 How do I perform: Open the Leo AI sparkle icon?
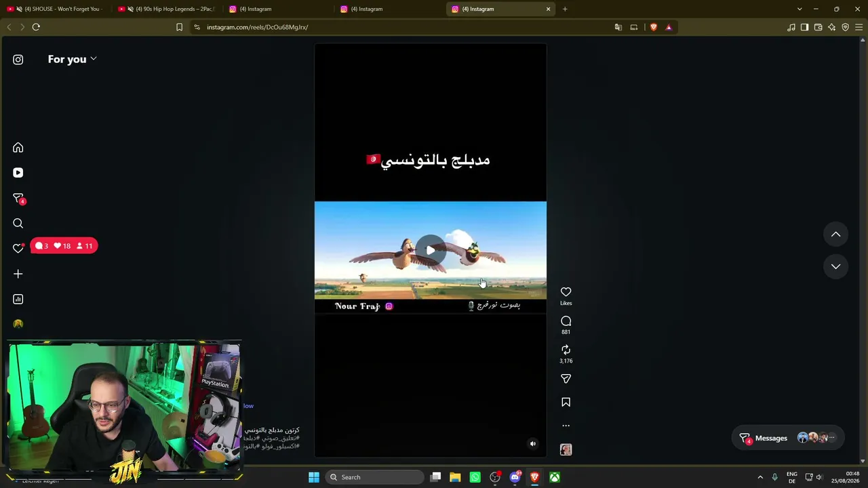coord(832,27)
